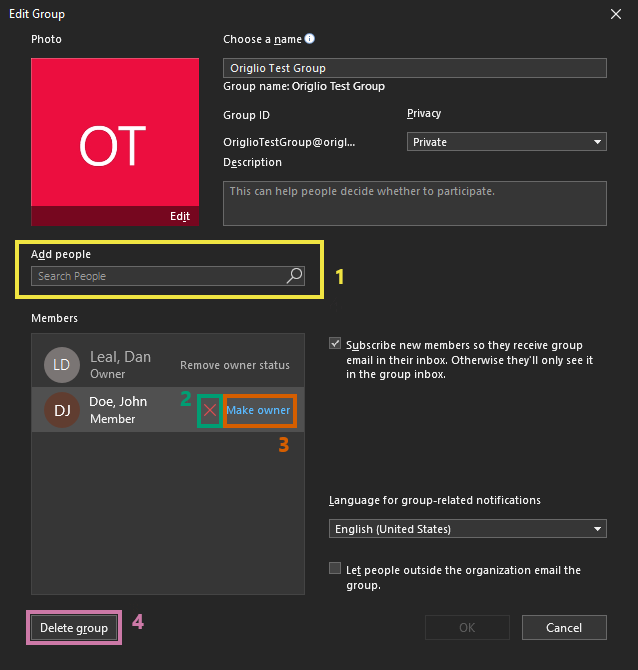Image resolution: width=638 pixels, height=670 pixels.
Task: Select the Doe, John member row
Action: (168, 410)
